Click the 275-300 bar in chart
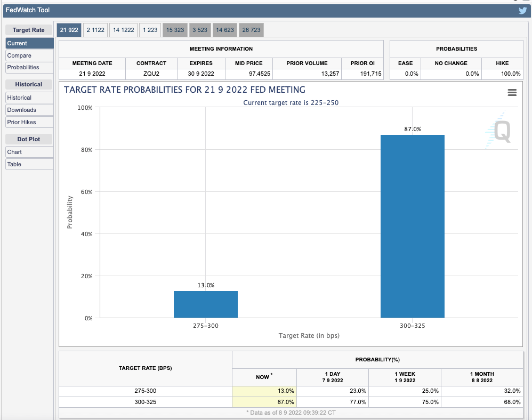 [206, 304]
